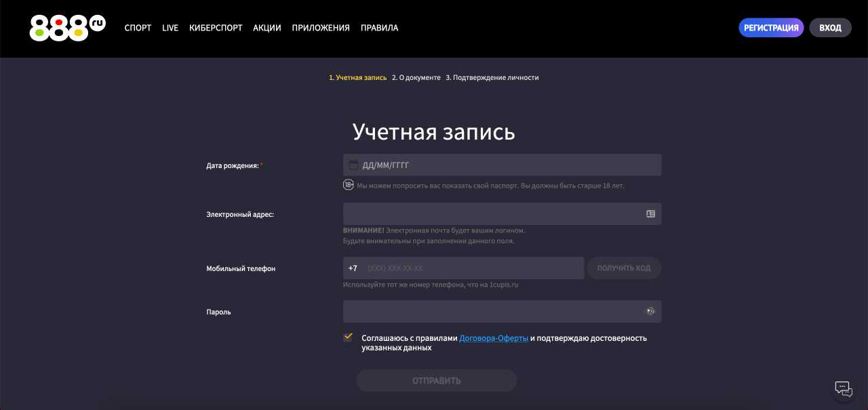Click the 1cupis.ru phone hint text
This screenshot has width=868, height=410.
pos(431,285)
